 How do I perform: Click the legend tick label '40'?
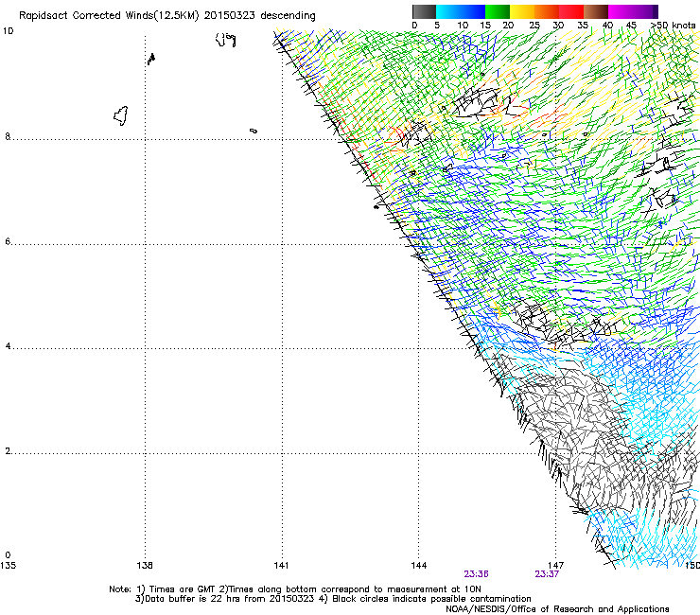tap(607, 26)
